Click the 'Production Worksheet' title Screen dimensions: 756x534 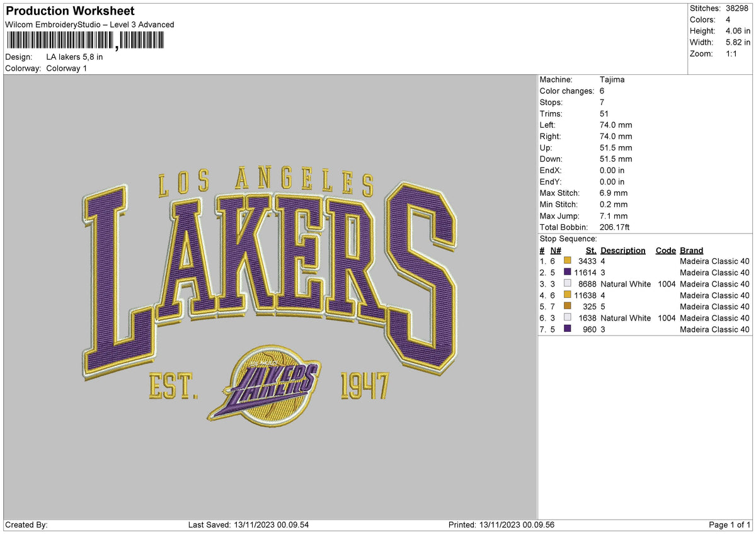[70, 11]
